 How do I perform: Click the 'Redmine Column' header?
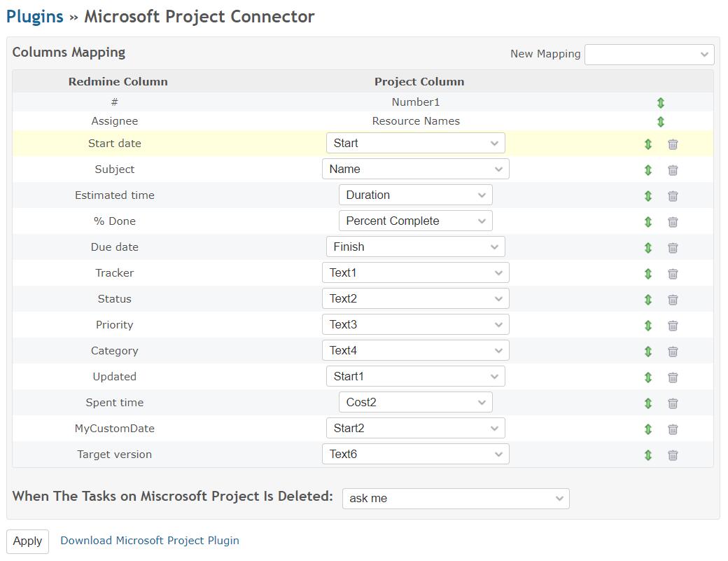point(118,82)
